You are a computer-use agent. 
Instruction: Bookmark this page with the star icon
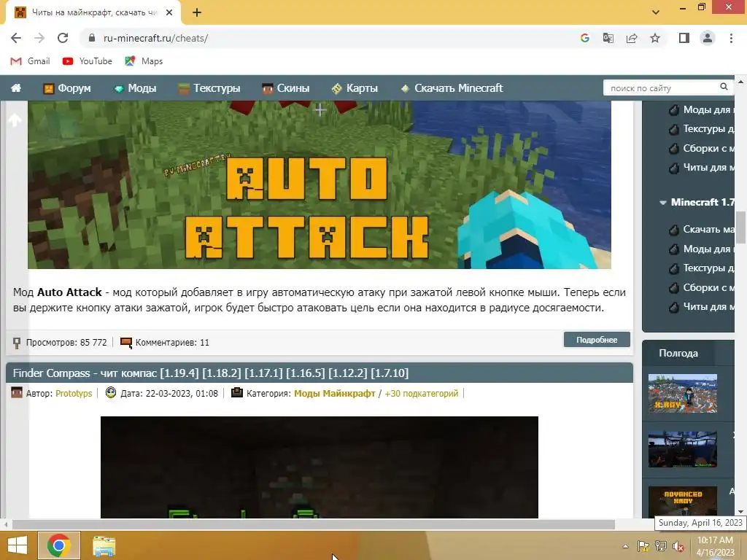pos(655,38)
